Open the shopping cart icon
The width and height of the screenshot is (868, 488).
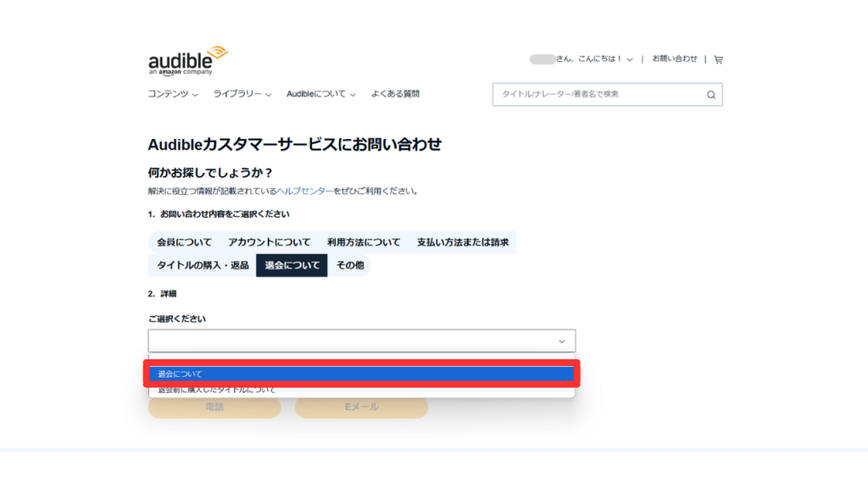click(x=718, y=59)
